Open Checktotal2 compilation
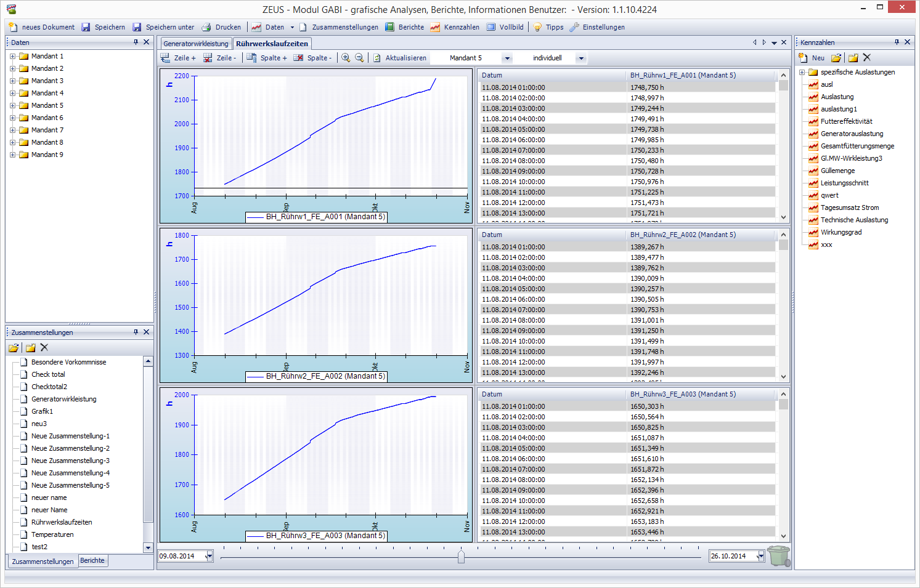 coord(49,387)
